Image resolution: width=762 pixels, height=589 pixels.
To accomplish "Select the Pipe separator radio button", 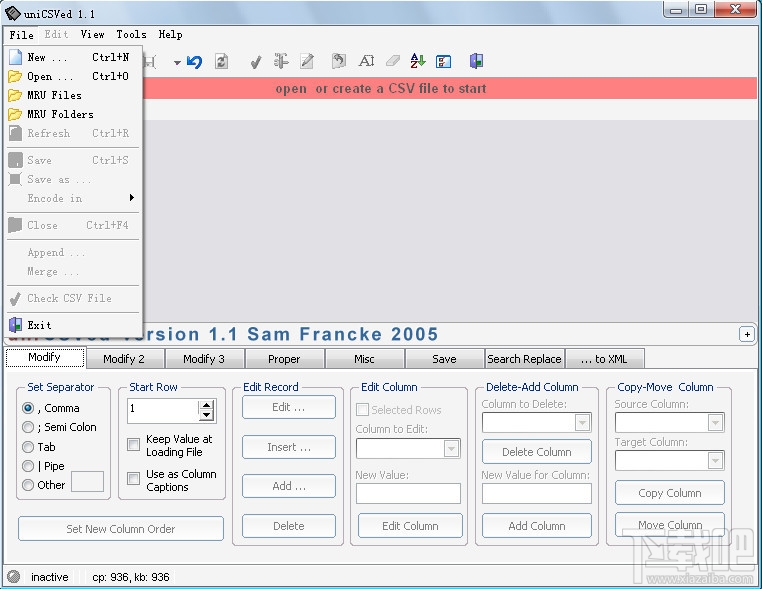I will click(28, 466).
